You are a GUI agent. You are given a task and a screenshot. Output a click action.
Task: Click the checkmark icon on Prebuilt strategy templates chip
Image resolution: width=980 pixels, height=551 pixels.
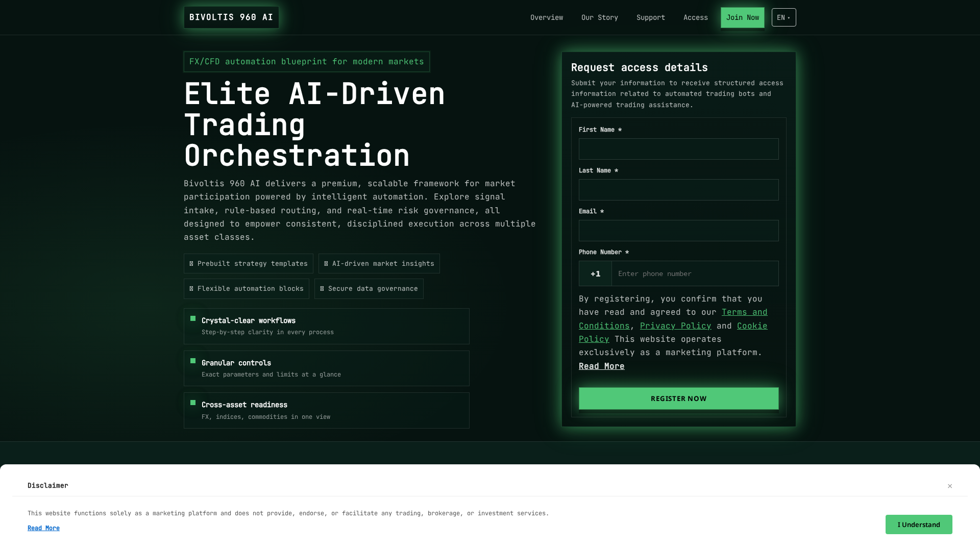click(192, 263)
